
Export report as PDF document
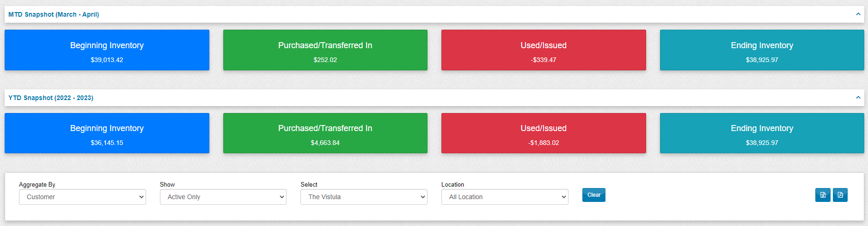click(x=840, y=195)
